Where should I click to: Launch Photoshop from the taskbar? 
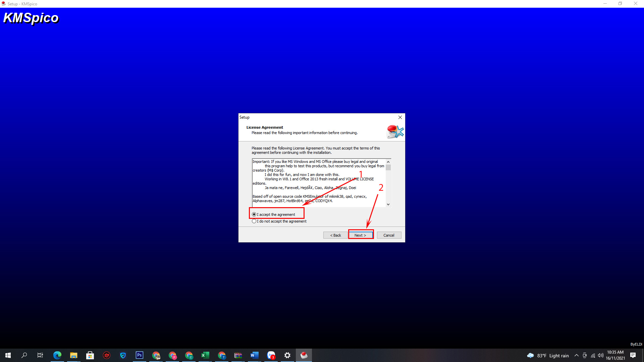tap(140, 355)
